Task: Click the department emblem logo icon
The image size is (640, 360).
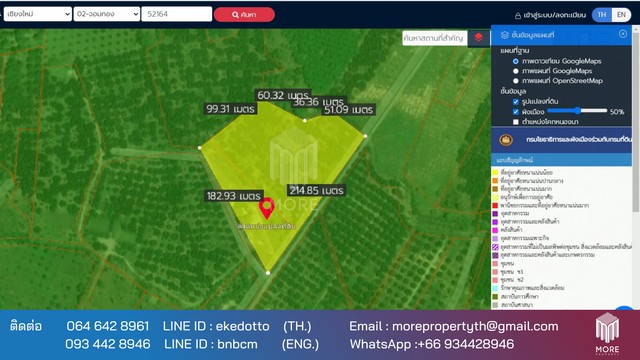Action: tap(506, 140)
